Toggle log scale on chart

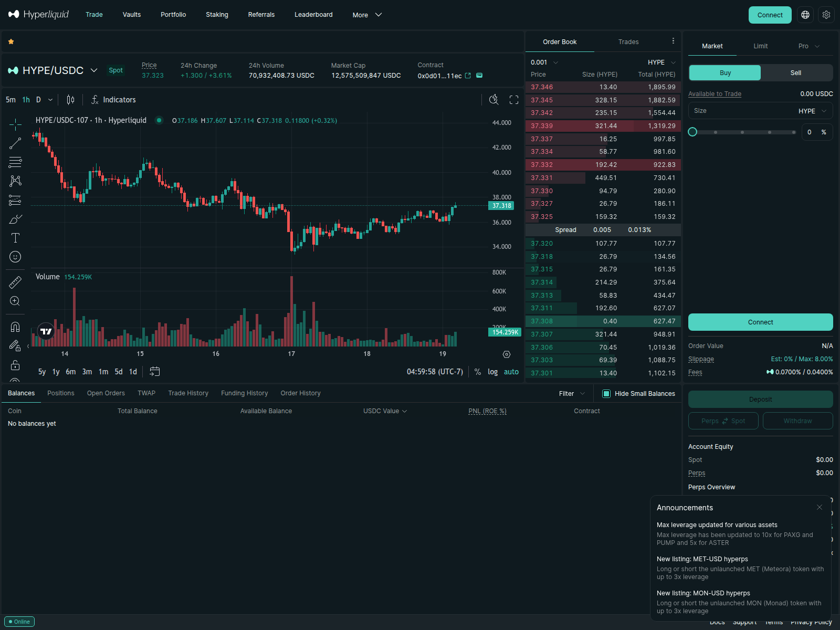point(492,372)
